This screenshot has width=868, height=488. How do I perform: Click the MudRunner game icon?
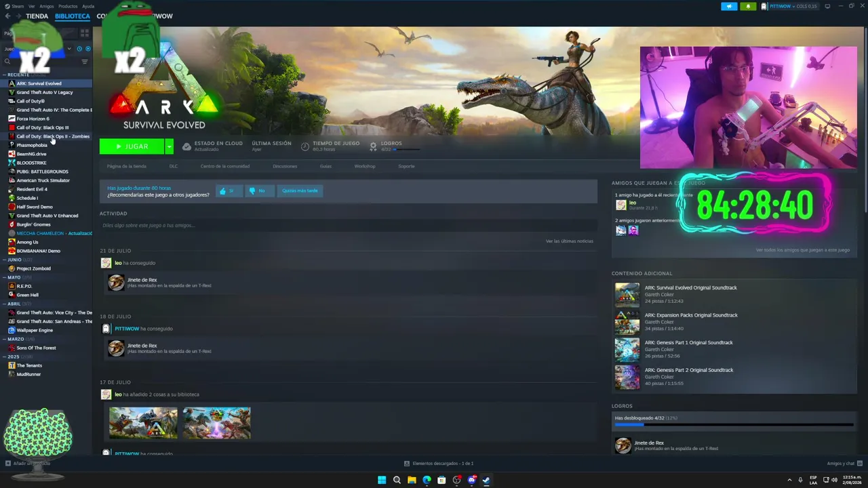(12, 374)
